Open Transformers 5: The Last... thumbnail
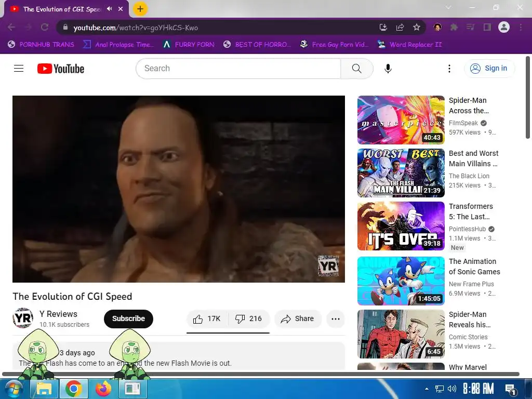The image size is (532, 399). click(401, 226)
